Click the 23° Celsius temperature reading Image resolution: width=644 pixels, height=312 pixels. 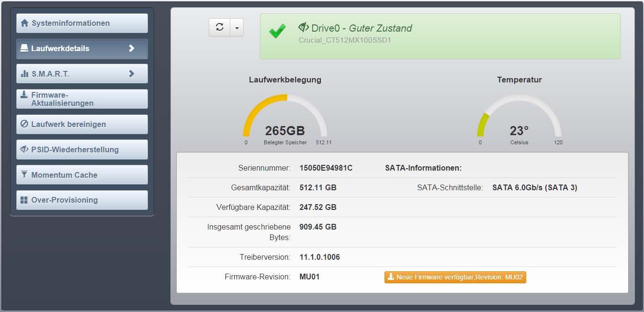click(519, 131)
